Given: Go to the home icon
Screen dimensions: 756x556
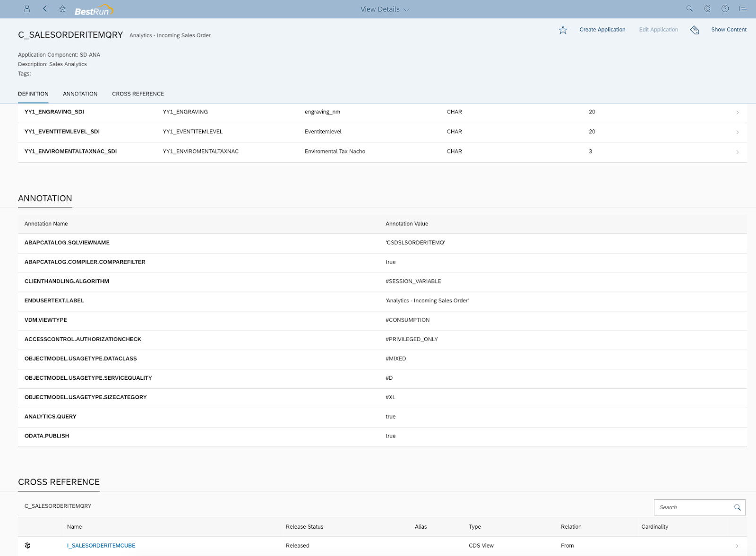Looking at the screenshot, I should pyautogui.click(x=63, y=9).
